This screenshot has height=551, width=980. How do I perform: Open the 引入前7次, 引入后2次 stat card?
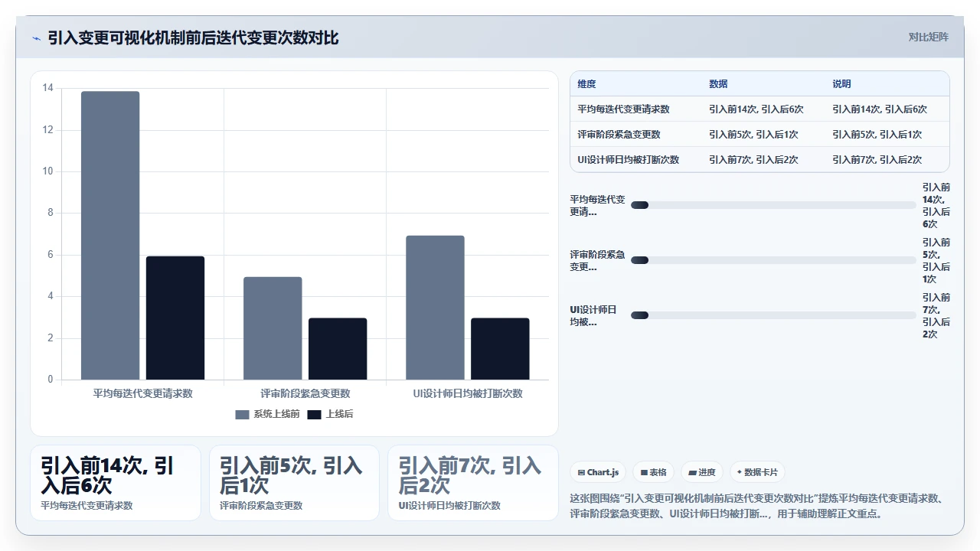point(473,483)
